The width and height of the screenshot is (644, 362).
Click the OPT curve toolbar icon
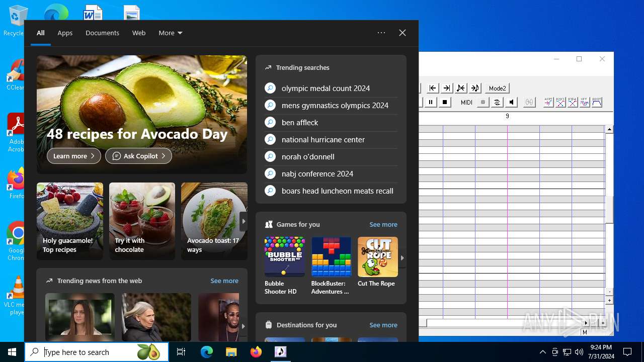click(x=585, y=102)
